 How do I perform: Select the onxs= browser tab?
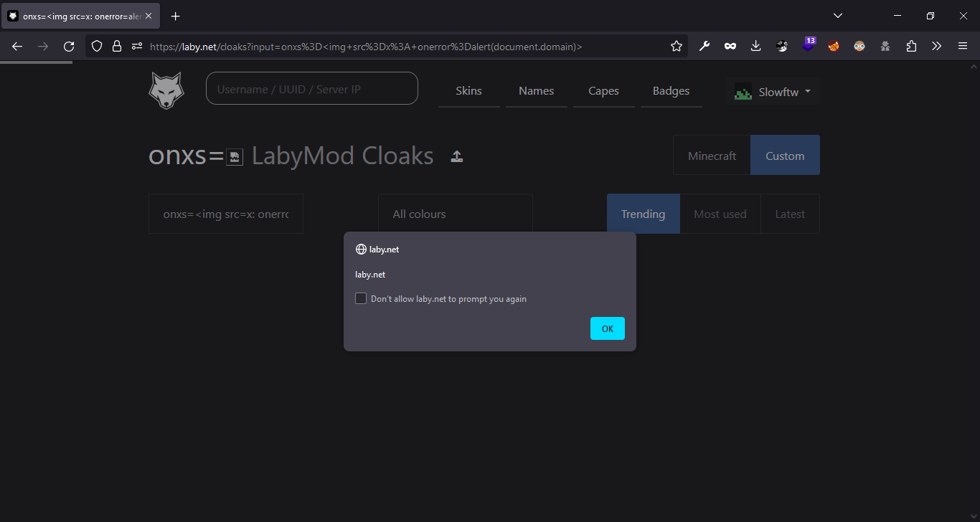point(80,16)
